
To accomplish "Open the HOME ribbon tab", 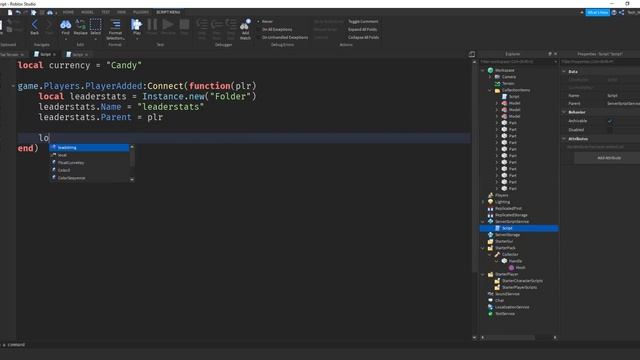I will [68, 12].
